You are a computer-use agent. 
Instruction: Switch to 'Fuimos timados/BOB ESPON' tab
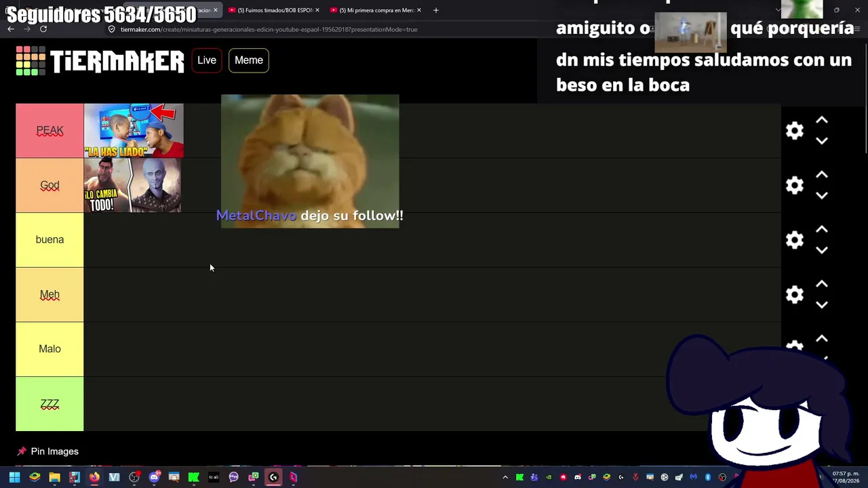(x=275, y=10)
